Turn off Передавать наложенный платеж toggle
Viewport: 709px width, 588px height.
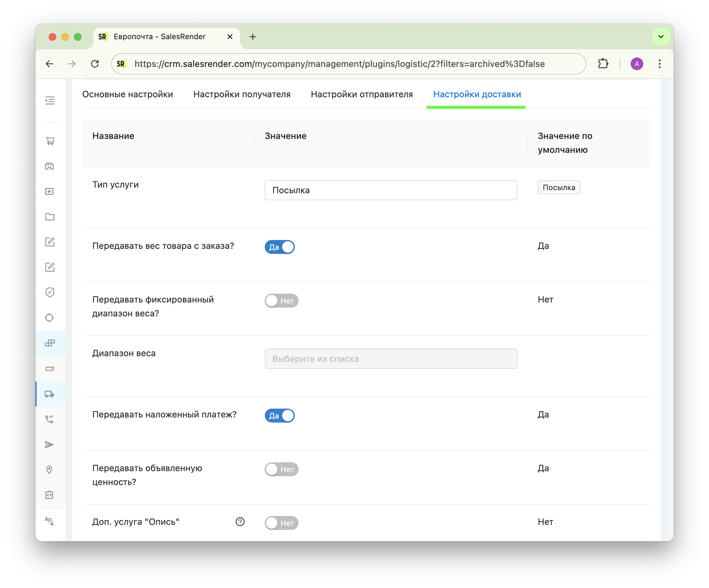280,416
